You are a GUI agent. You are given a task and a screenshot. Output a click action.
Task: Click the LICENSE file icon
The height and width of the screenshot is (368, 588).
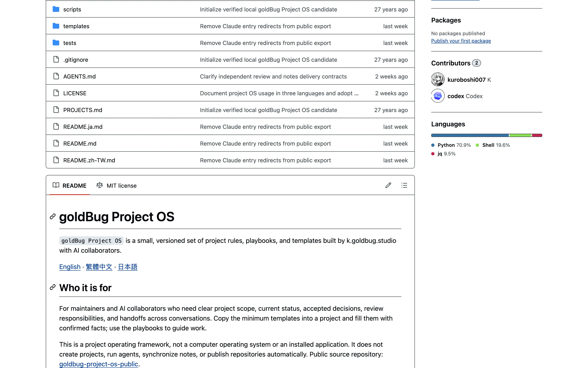56,93
